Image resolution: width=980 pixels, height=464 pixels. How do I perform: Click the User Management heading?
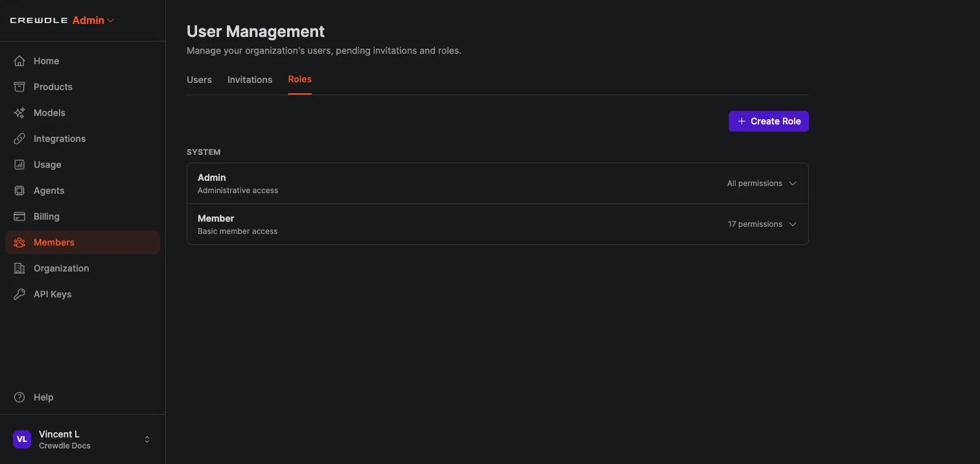click(256, 31)
